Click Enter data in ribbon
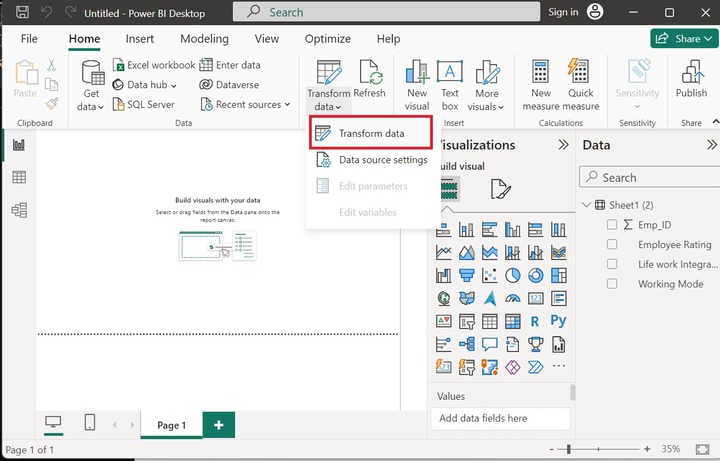The width and height of the screenshot is (720, 461). coord(230,65)
